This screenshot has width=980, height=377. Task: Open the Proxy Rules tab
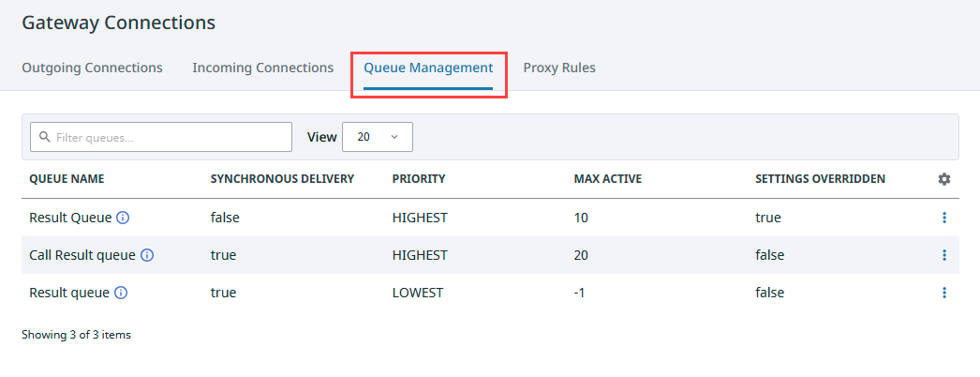559,68
